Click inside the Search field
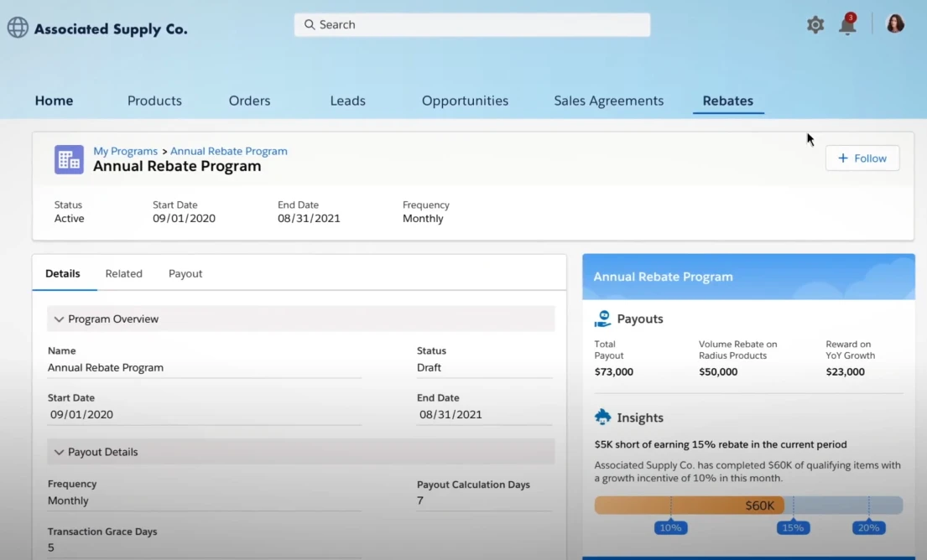Image resolution: width=927 pixels, height=560 pixels. (x=470, y=24)
